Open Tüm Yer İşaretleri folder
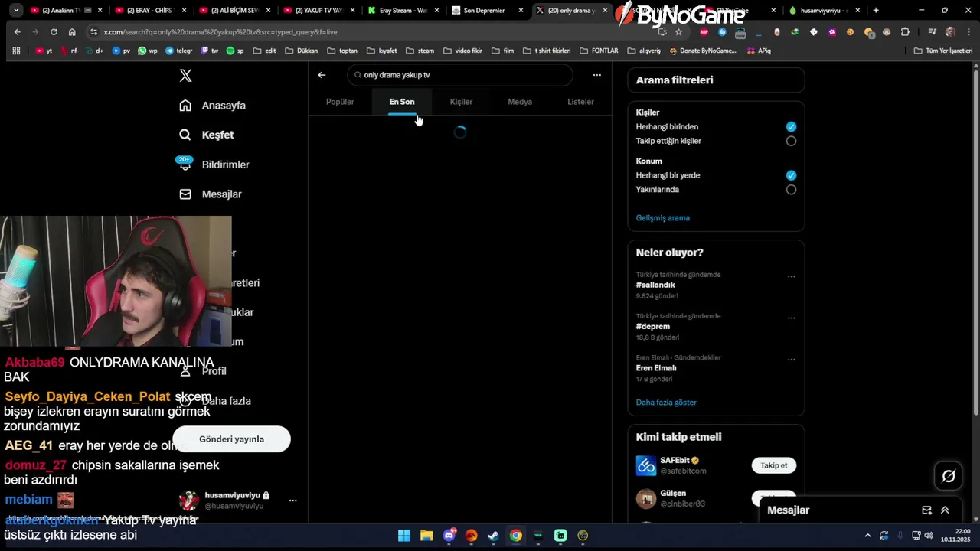Image resolution: width=980 pixels, height=551 pixels. point(943,51)
